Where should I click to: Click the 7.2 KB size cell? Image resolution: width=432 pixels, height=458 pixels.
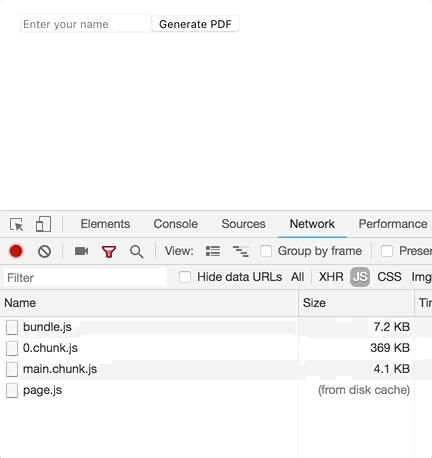coord(392,327)
